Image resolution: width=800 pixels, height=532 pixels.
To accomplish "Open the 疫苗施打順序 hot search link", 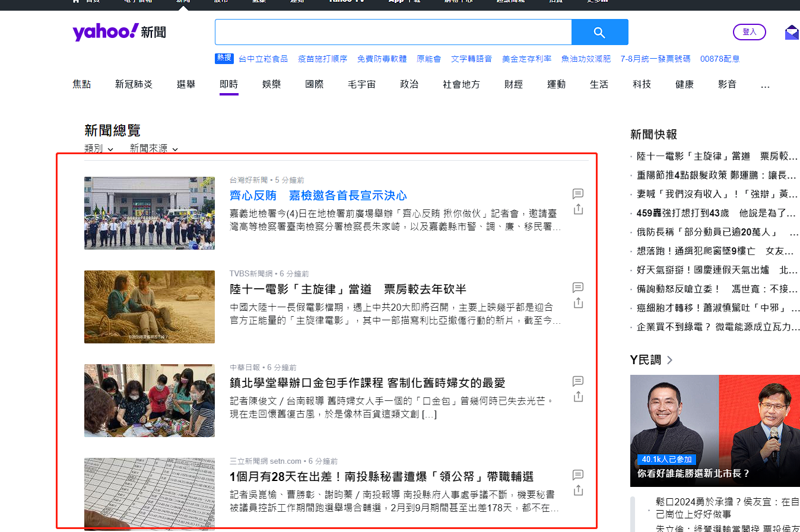I will click(x=322, y=59).
